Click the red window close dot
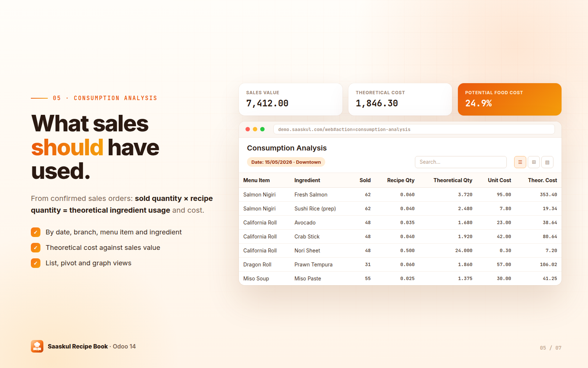This screenshot has height=368, width=588. pos(248,129)
